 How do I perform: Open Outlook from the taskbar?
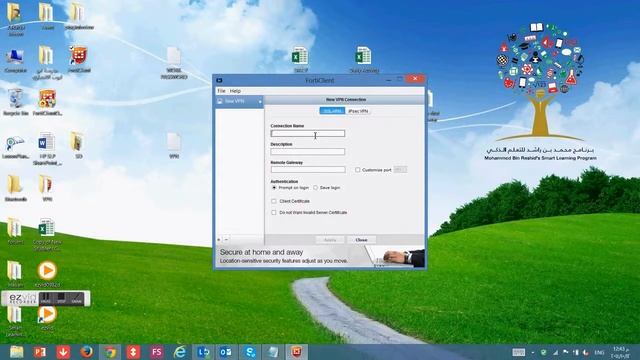(x=226, y=352)
